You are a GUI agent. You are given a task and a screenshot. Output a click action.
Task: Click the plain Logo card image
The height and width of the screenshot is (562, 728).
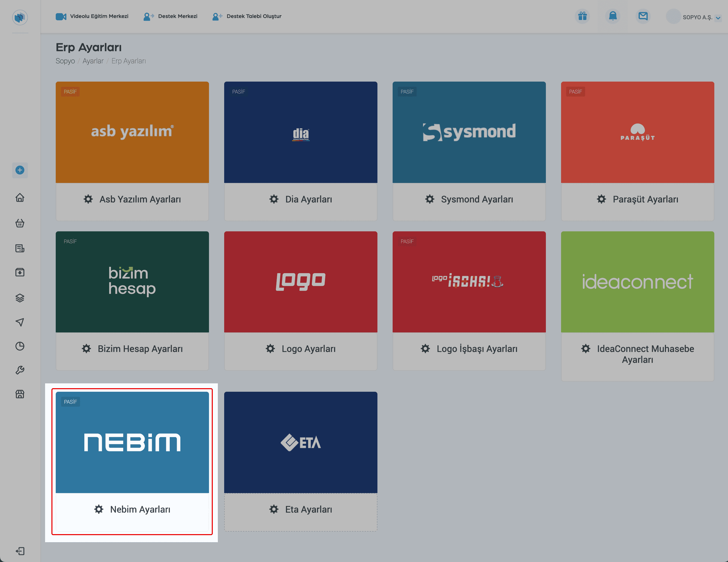(x=301, y=282)
